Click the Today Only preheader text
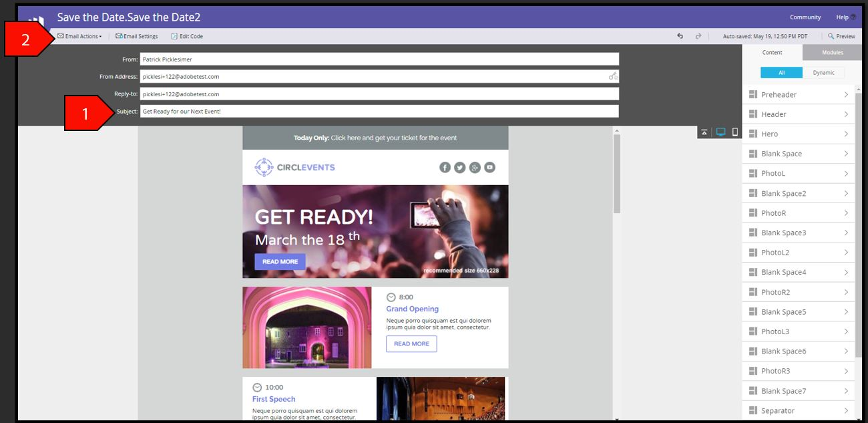The width and height of the screenshot is (868, 423). pyautogui.click(x=375, y=138)
